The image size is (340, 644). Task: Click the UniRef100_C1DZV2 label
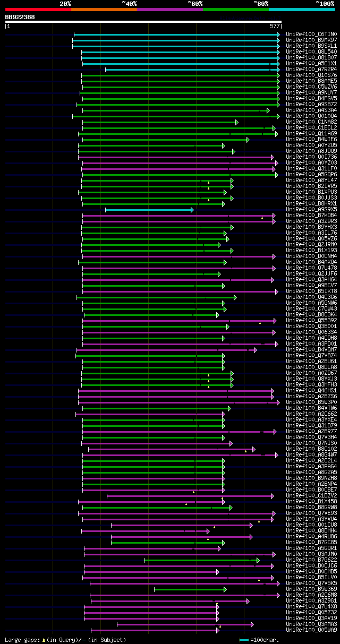point(311,496)
